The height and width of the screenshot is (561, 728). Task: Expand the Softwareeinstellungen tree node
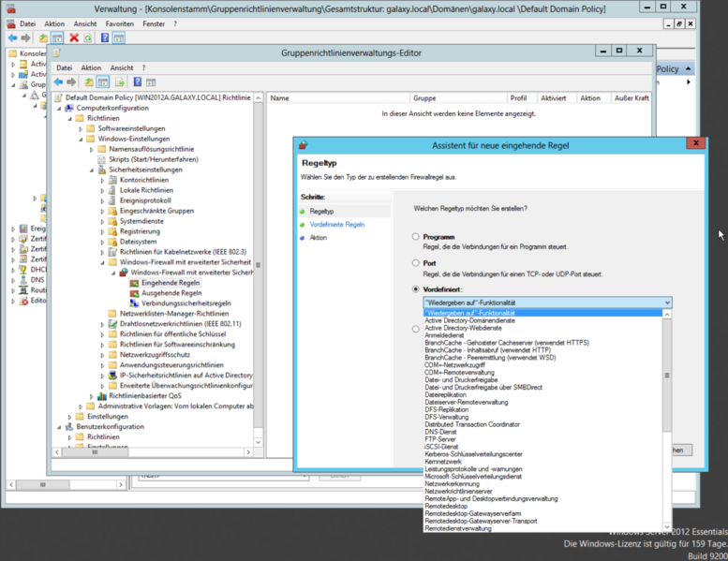tap(80, 128)
